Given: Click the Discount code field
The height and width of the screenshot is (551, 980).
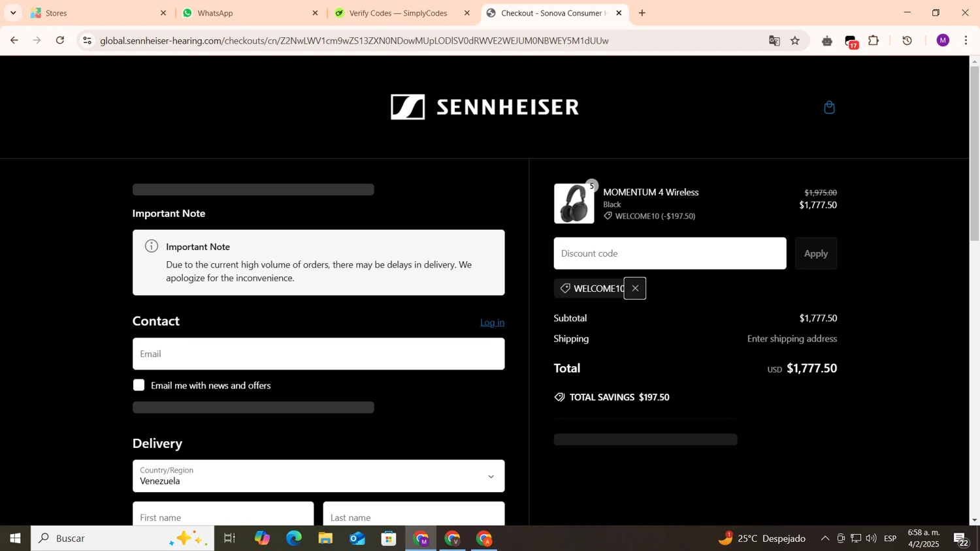Looking at the screenshot, I should 670,253.
